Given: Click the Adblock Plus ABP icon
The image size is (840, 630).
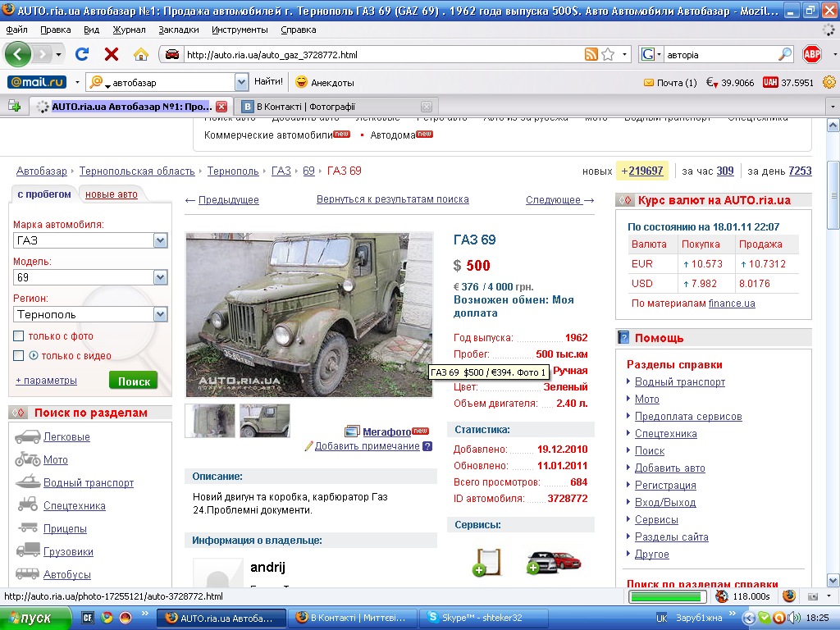Looking at the screenshot, I should click(x=811, y=54).
